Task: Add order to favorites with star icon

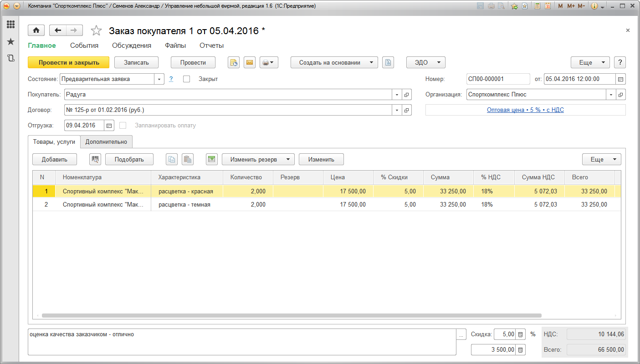Action: click(x=96, y=31)
